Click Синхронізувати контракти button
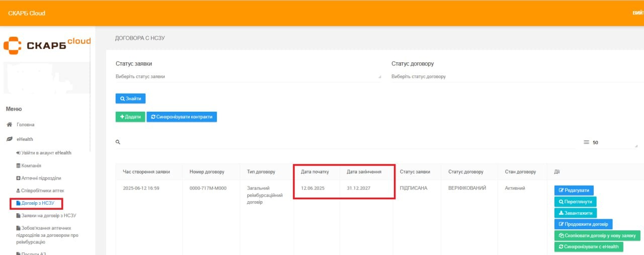Viewport: 644px width, 255px height. [182, 117]
